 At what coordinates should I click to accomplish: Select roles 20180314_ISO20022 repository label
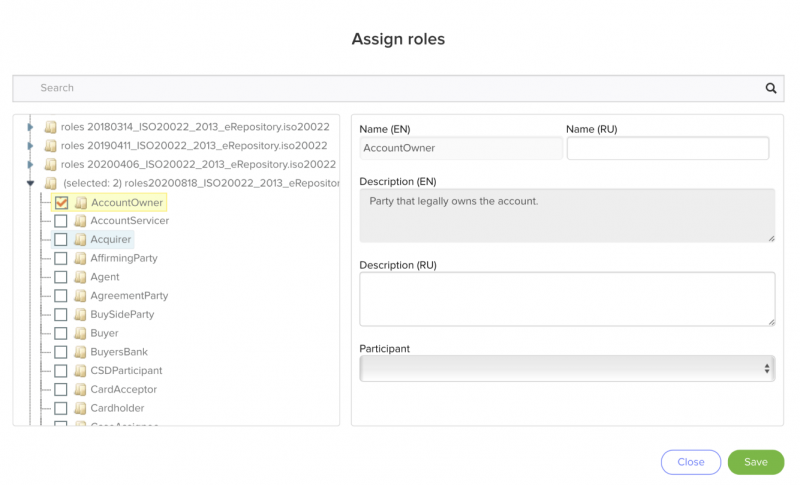(x=195, y=127)
